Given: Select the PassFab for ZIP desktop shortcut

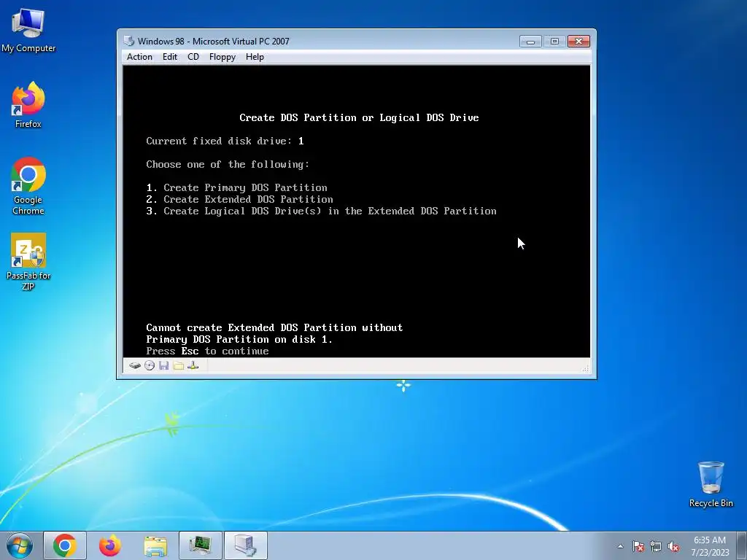Looking at the screenshot, I should 28,262.
